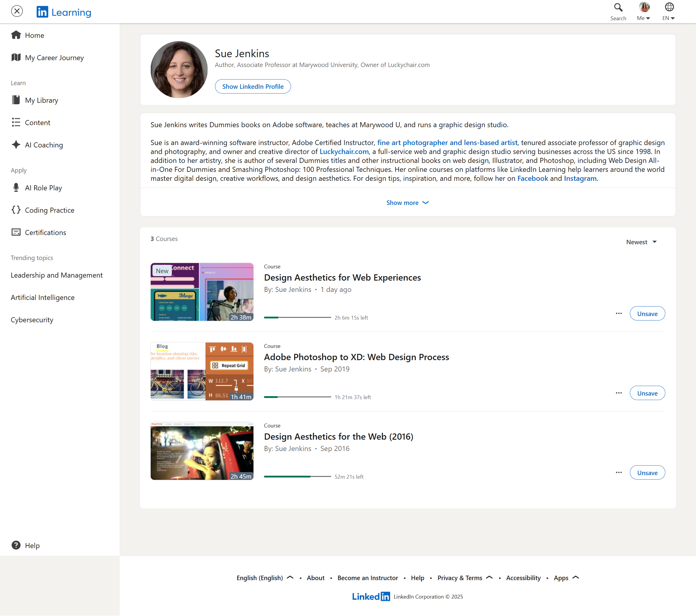Open Coding Practice braces icon
Screen dimensions: 696x616
coord(16,210)
